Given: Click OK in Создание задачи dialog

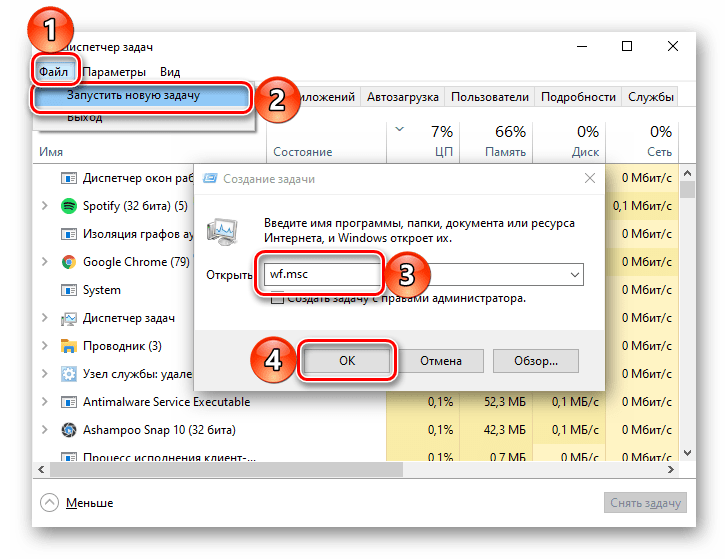Looking at the screenshot, I should click(347, 361).
